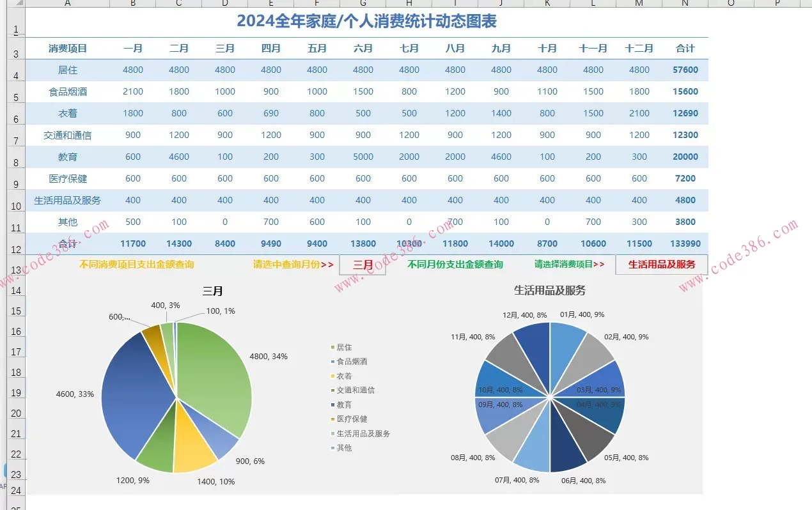Click the 9490 monthly total cell
The height and width of the screenshot is (510, 812).
[271, 244]
